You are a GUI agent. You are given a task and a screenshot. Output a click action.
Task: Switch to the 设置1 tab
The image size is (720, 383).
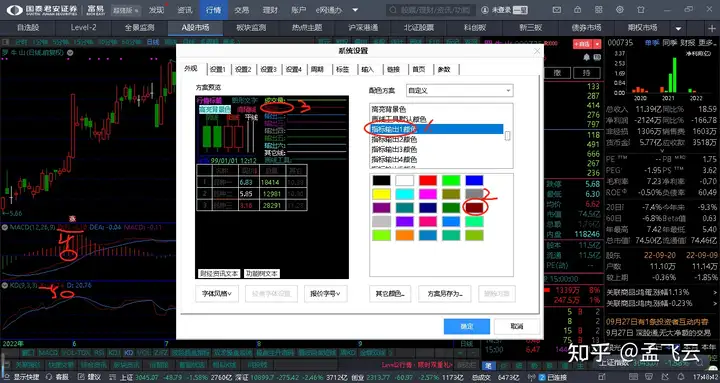click(218, 69)
